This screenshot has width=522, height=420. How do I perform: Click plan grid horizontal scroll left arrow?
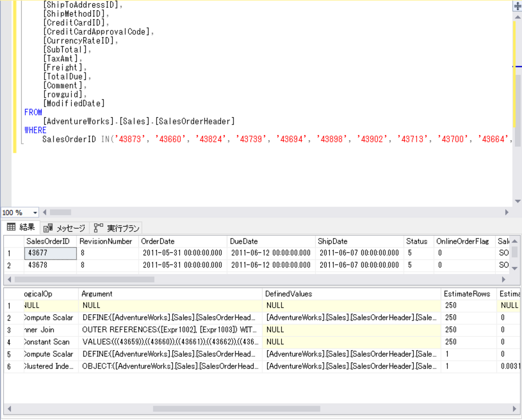pos(9,409)
